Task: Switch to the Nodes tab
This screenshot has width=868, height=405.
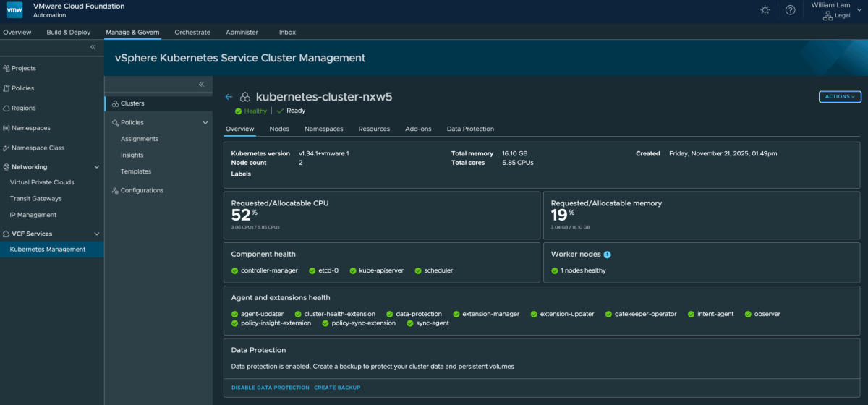Action: tap(279, 129)
